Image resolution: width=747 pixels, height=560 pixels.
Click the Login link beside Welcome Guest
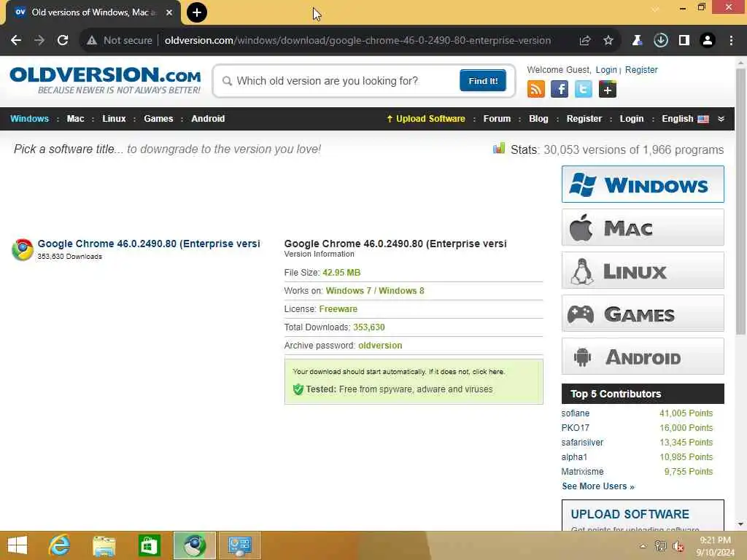click(606, 69)
